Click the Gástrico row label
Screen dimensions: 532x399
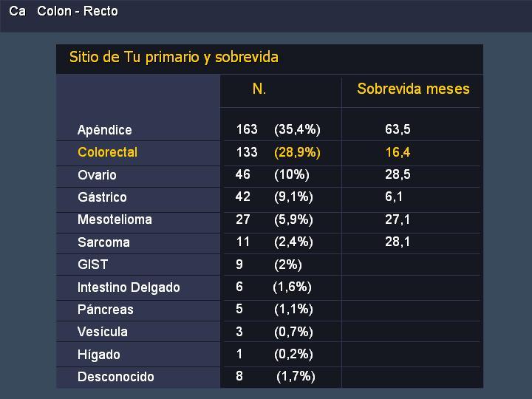(102, 197)
